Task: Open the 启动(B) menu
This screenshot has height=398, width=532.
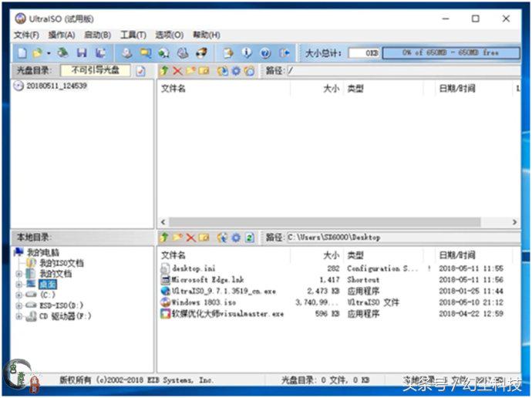Action: pyautogui.click(x=98, y=35)
